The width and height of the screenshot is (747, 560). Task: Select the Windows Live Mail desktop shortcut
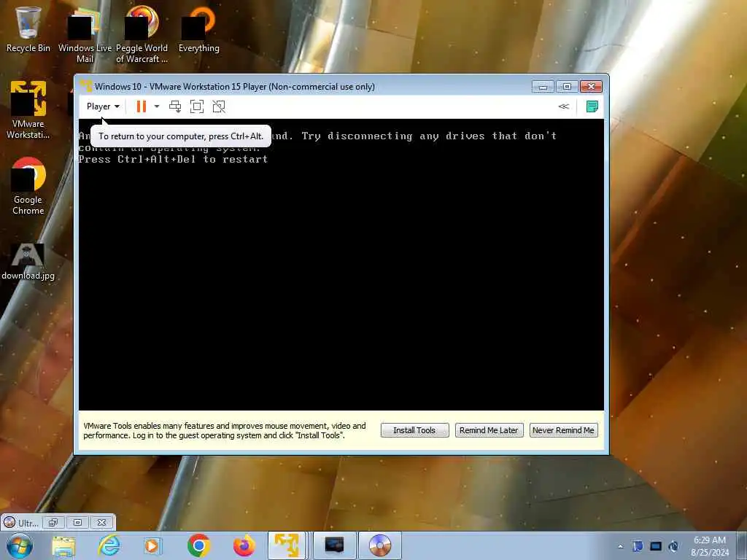pos(85,36)
